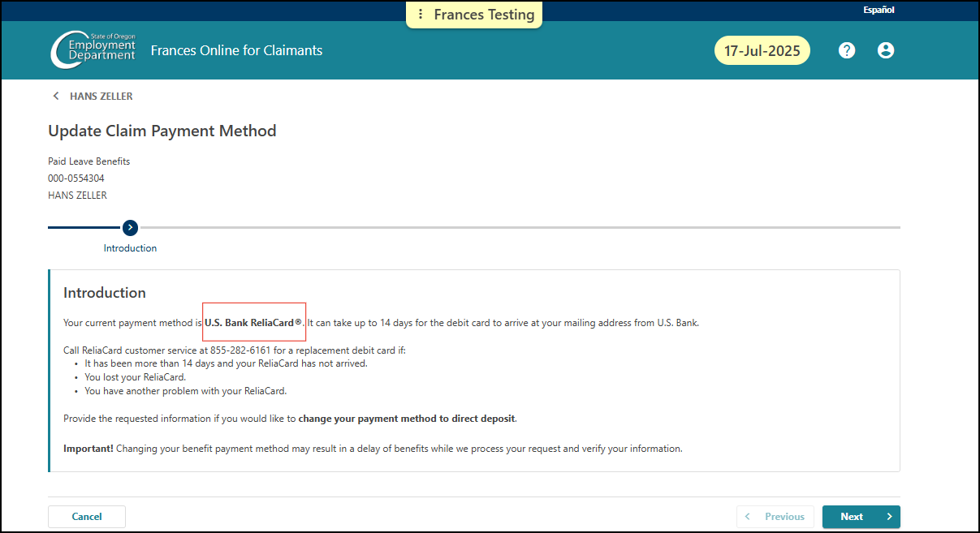Click the Previous button
This screenshot has width=980, height=533.
click(775, 517)
